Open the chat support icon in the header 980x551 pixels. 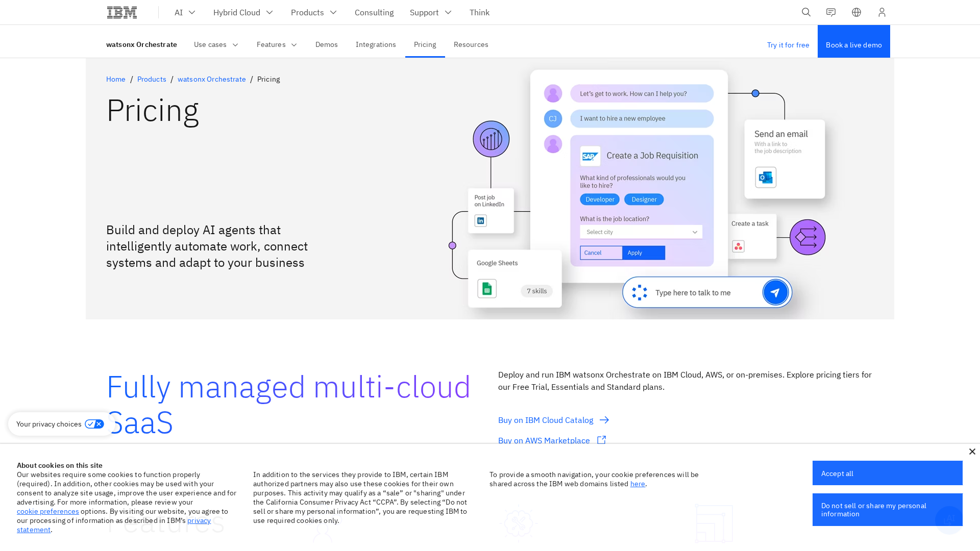click(x=831, y=12)
